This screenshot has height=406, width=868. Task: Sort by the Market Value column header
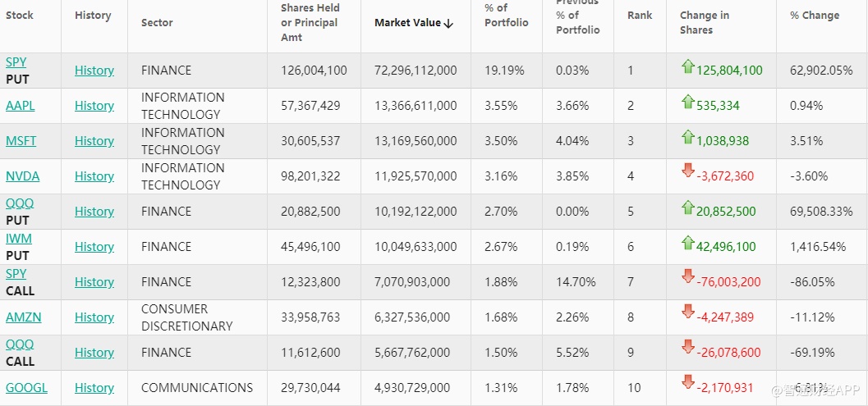point(414,23)
